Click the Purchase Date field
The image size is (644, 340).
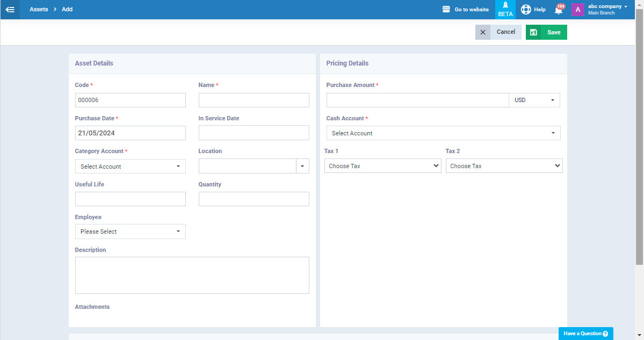click(130, 133)
